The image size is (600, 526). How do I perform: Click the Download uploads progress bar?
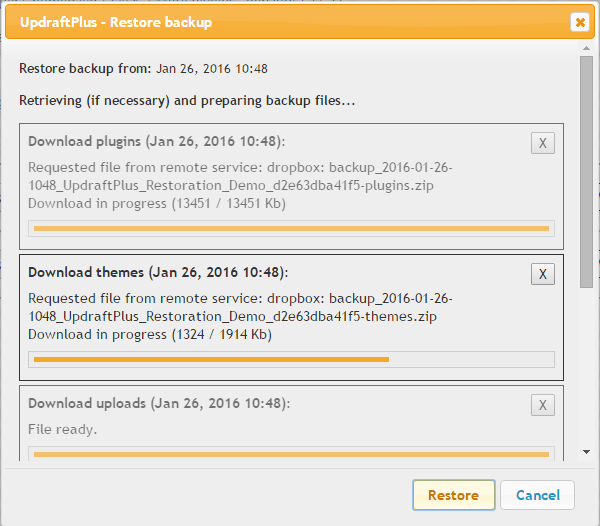(x=291, y=455)
